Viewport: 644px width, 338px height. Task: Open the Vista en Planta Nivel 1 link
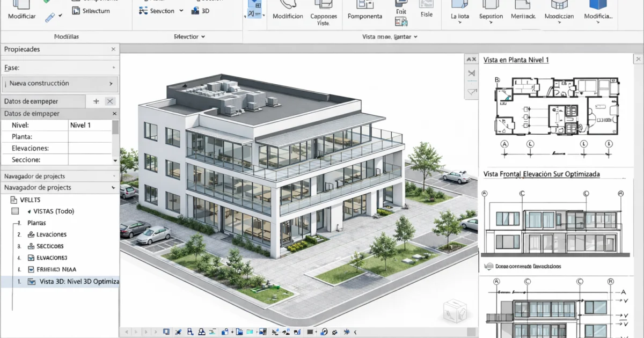(516, 60)
